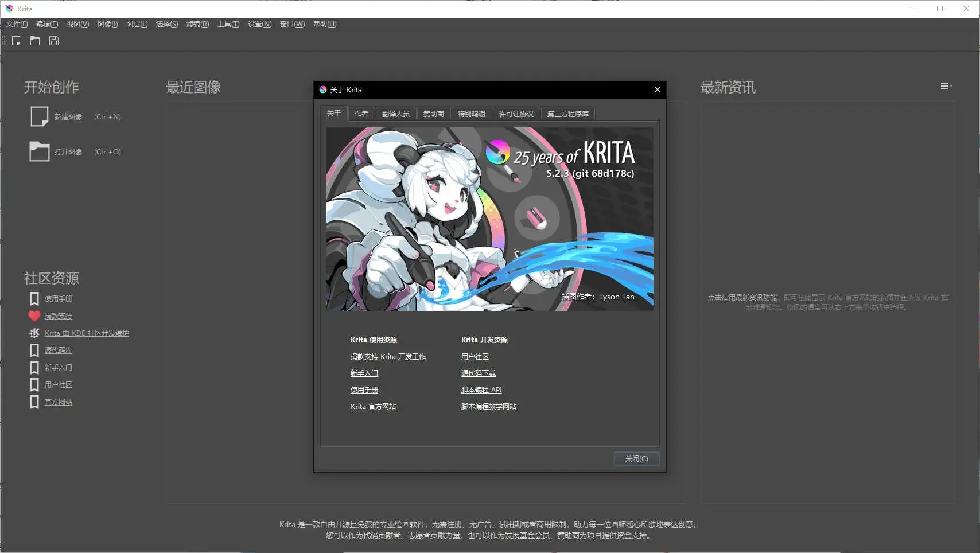
Task: Click the 最新资讯 heading
Action: tap(728, 87)
